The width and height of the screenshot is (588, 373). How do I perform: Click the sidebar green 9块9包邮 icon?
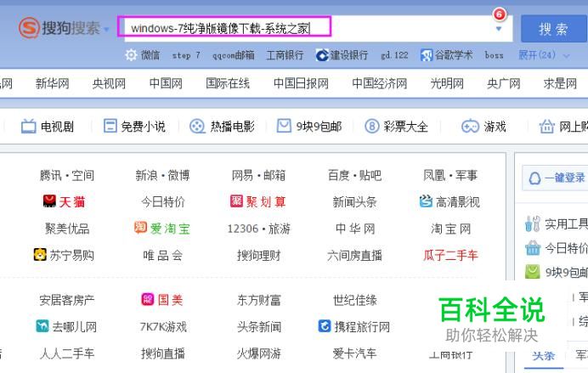click(x=533, y=272)
